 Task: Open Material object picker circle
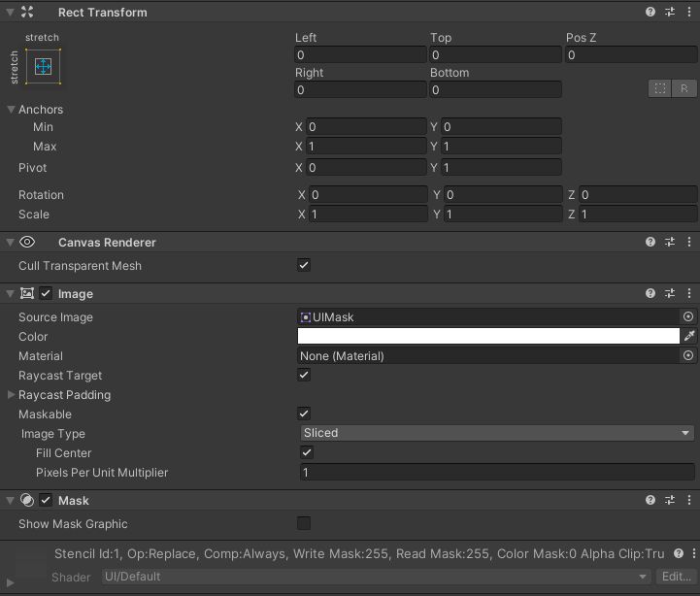(x=688, y=355)
